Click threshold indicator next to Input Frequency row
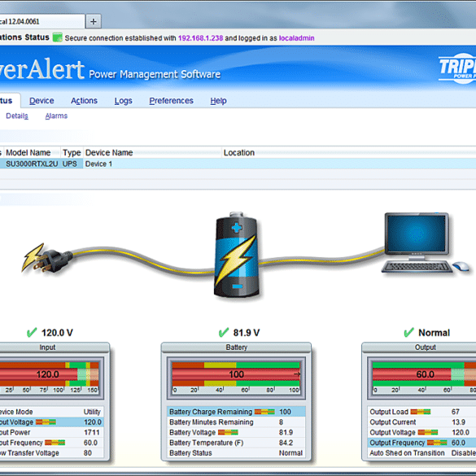 pos(55,443)
